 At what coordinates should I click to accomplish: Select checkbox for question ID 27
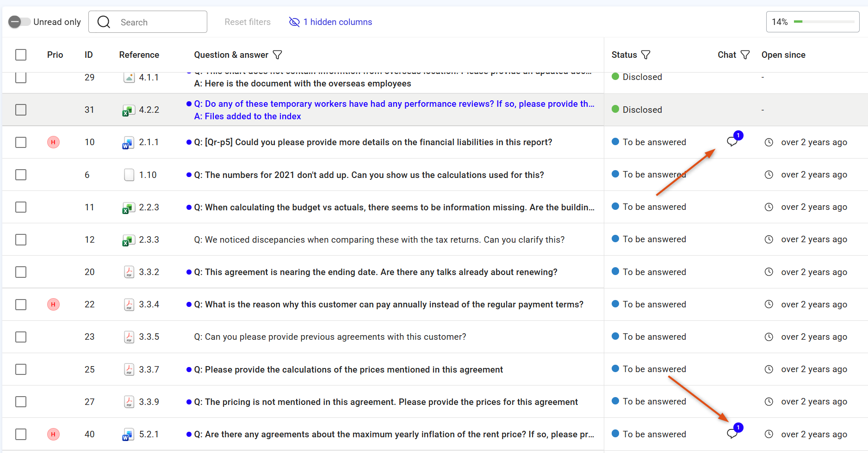pos(21,402)
